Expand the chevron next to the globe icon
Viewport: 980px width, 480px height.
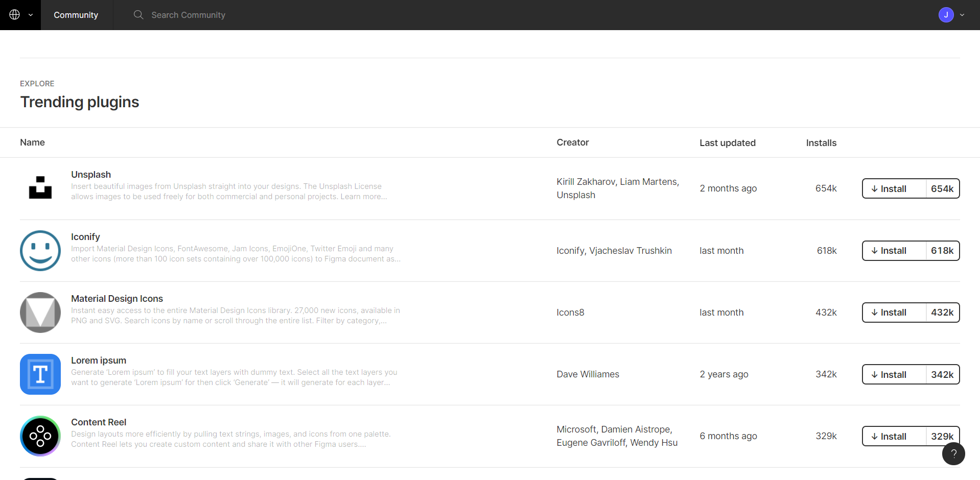pos(31,15)
